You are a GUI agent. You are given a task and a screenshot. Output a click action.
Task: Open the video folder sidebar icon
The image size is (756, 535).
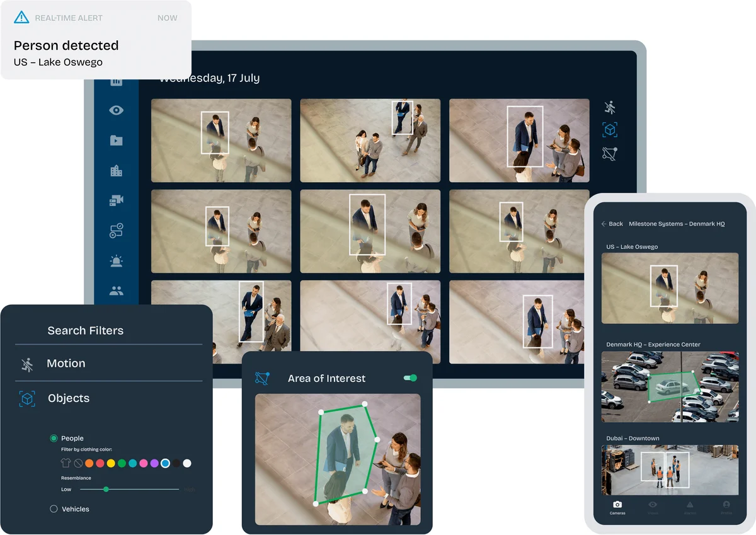click(116, 141)
